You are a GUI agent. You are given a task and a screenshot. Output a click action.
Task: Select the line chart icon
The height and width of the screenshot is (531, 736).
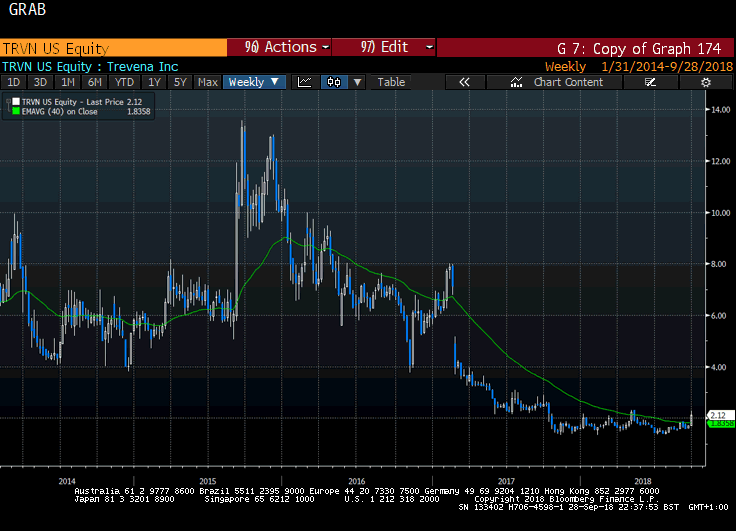[305, 82]
